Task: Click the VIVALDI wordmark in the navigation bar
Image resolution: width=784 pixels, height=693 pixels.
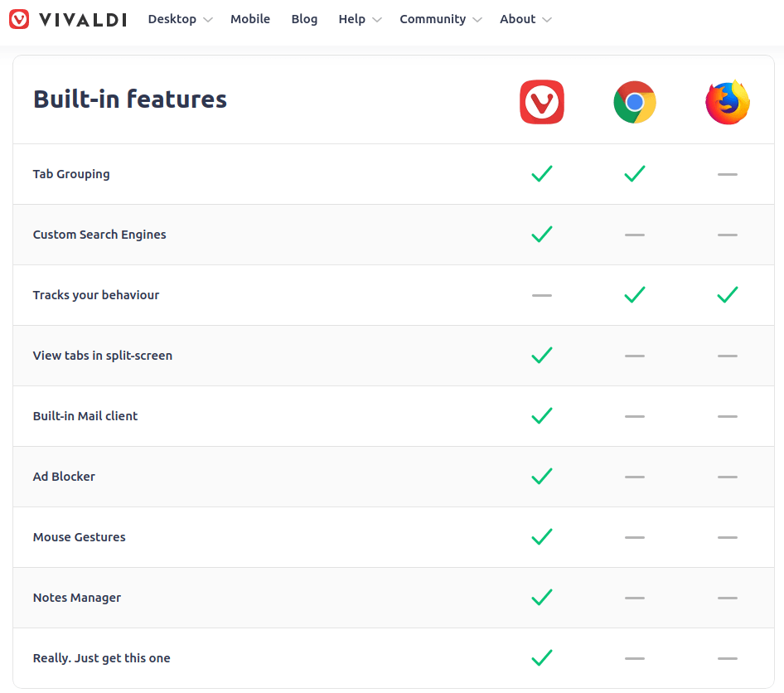Action: point(83,20)
